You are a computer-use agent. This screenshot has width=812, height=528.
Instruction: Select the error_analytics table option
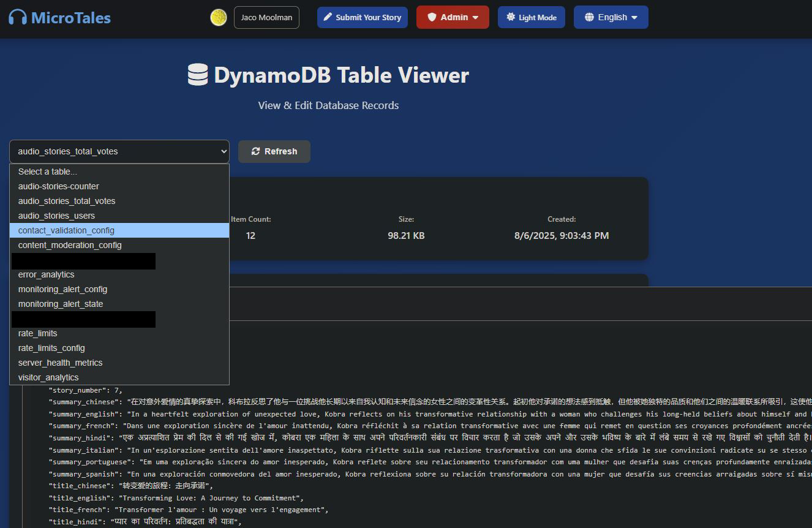pyautogui.click(x=46, y=274)
